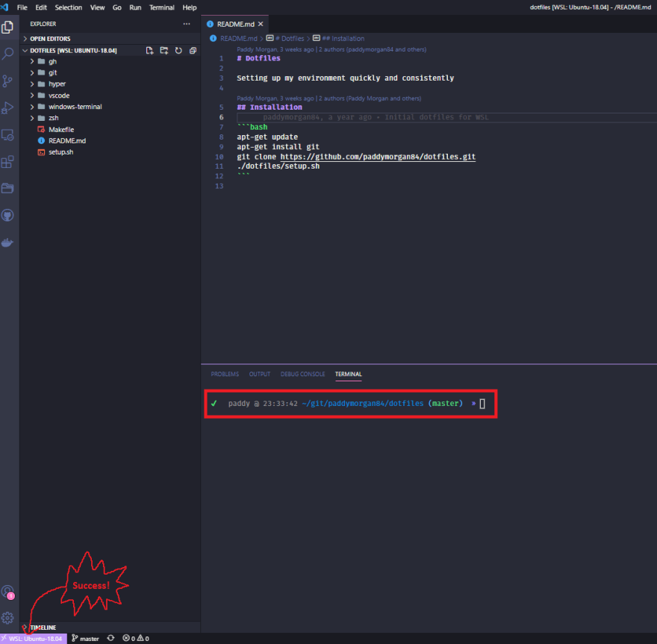The width and height of the screenshot is (657, 644).
Task: Open the Selection menu
Action: coord(68,7)
